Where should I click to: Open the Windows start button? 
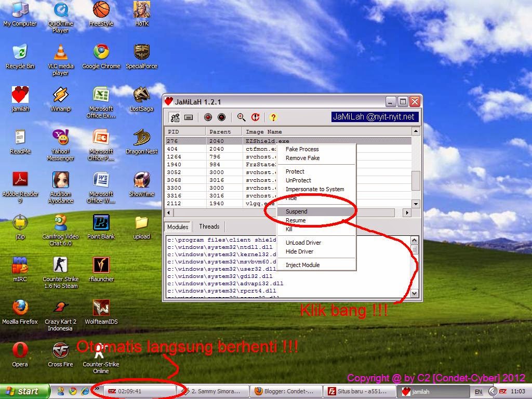coord(24,391)
